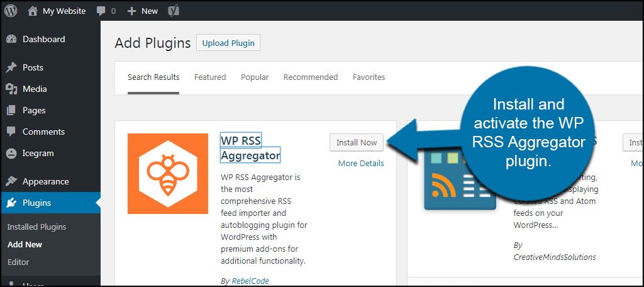Click the Media icon in sidebar
Viewport: 644px width, 287px height.
coord(11,89)
